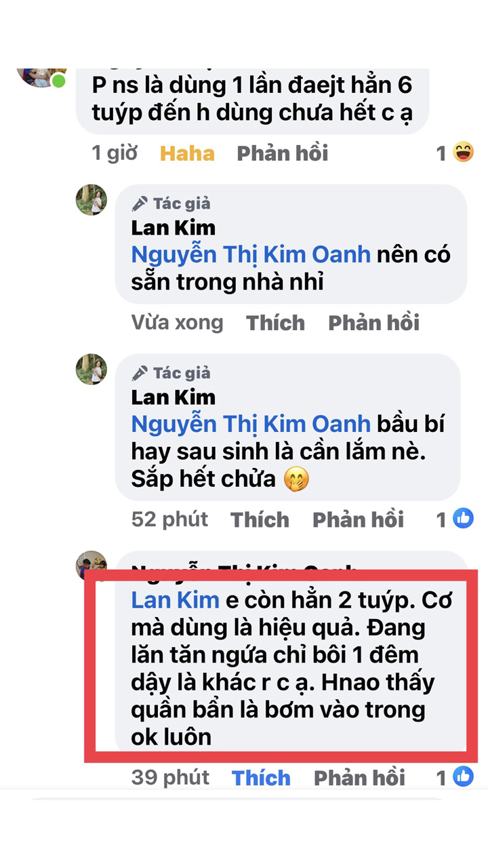Open Lan Kim's avatar on first reply
Screen dimensions: 488x868
coord(91,200)
